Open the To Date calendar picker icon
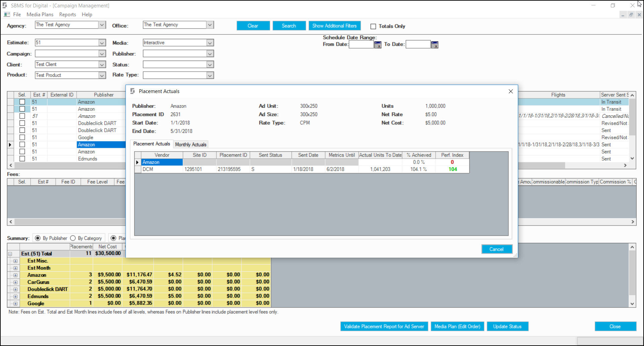644x346 pixels. pyautogui.click(x=434, y=45)
